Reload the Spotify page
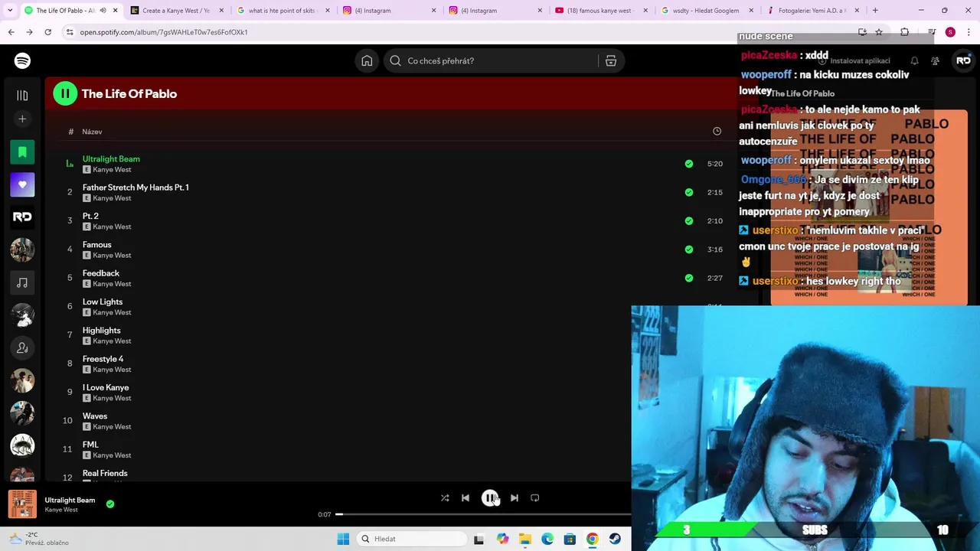980x551 pixels. (47, 32)
